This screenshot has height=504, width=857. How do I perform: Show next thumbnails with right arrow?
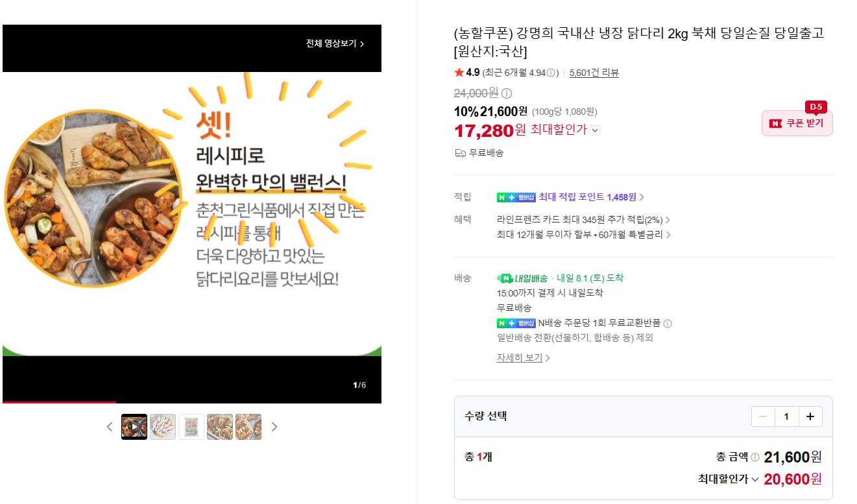(x=274, y=427)
